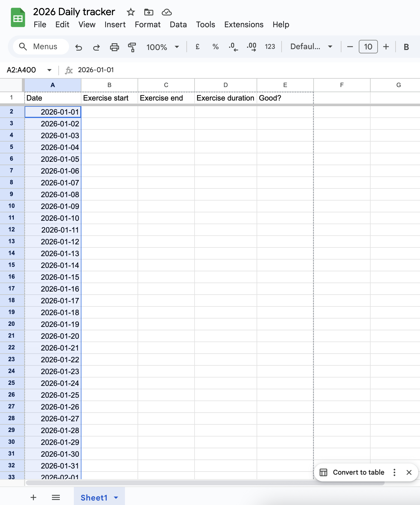
Task: Open the Extensions menu
Action: click(243, 25)
